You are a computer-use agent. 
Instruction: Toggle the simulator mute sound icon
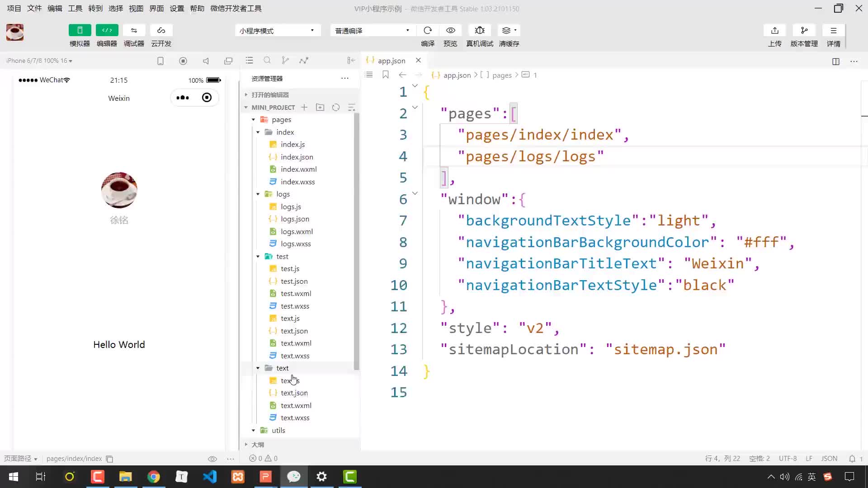pyautogui.click(x=206, y=61)
